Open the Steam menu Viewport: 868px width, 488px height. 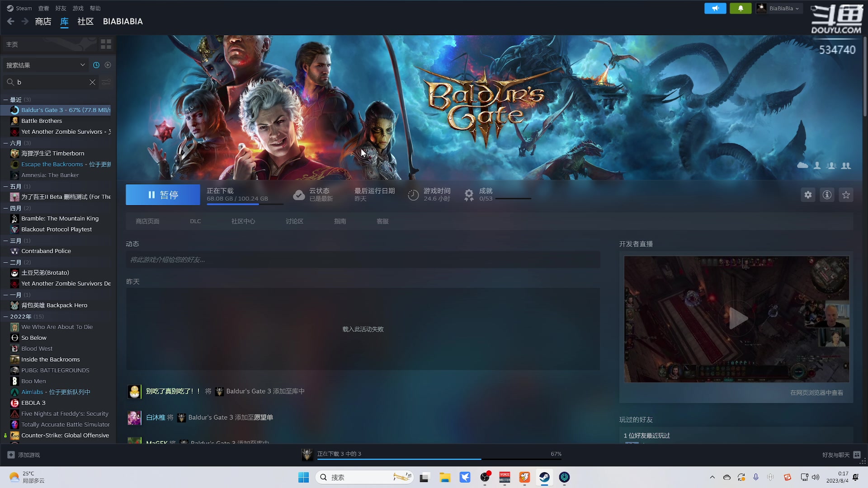coord(19,8)
